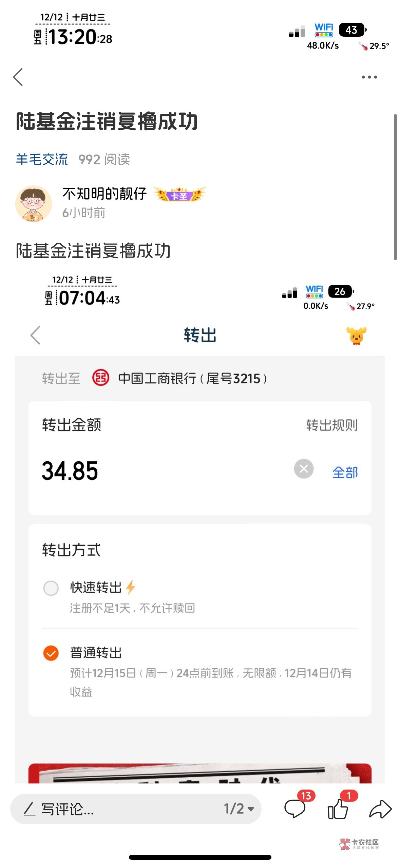Tap the red banner image thumbnail

tap(200, 774)
